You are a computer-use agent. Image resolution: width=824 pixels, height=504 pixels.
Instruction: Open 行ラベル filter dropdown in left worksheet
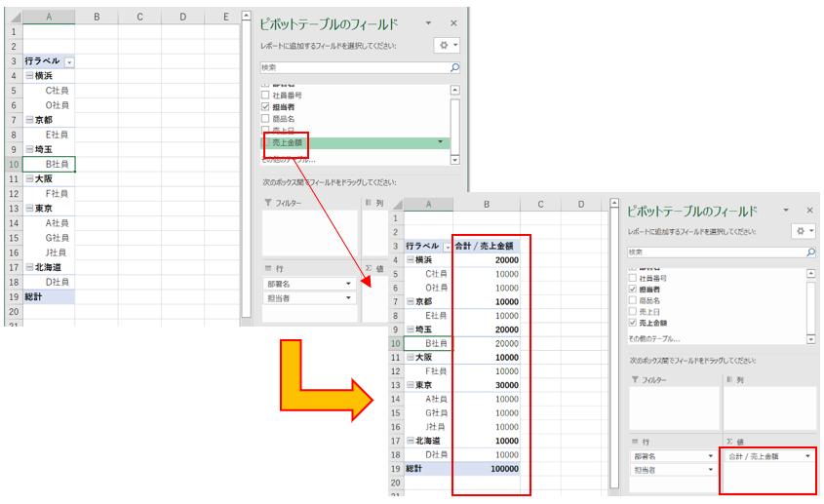pyautogui.click(x=68, y=61)
